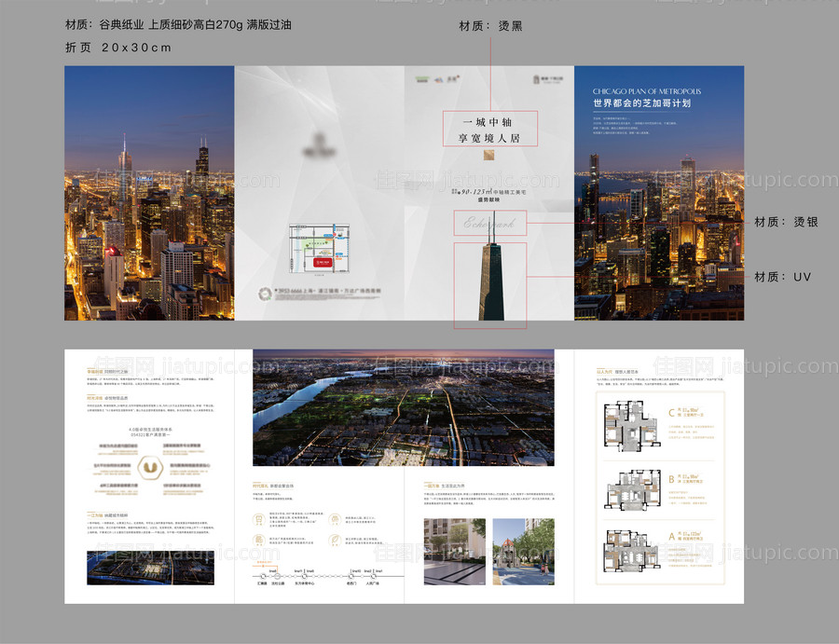839x644 pixels.
Task: Click the 材质: 烫银 annotation label
Action: pyautogui.click(x=786, y=222)
